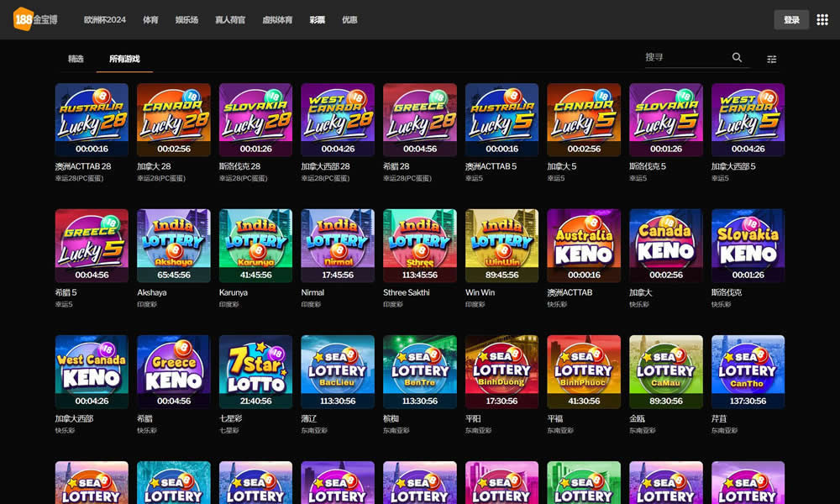Go to the 体育 section
This screenshot has width=840, height=504.
[150, 20]
